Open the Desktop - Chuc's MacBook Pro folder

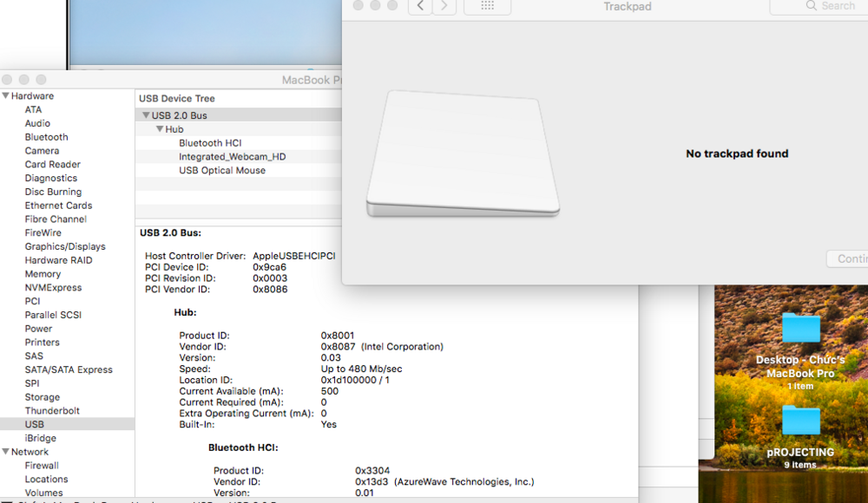(800, 330)
